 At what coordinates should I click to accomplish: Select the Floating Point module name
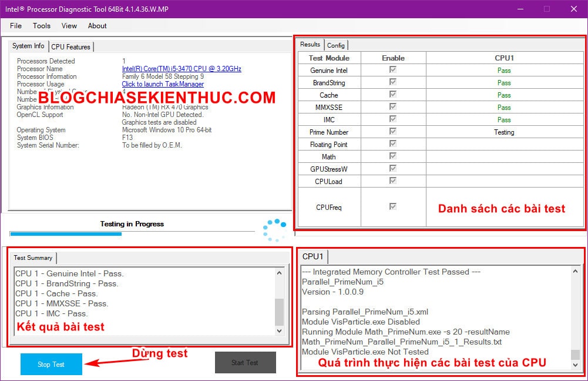click(x=329, y=145)
